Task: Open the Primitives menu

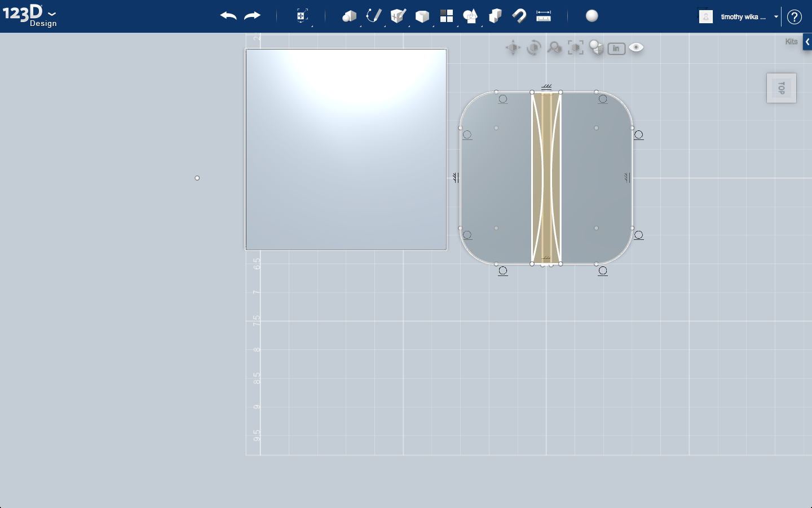Action: pyautogui.click(x=350, y=16)
